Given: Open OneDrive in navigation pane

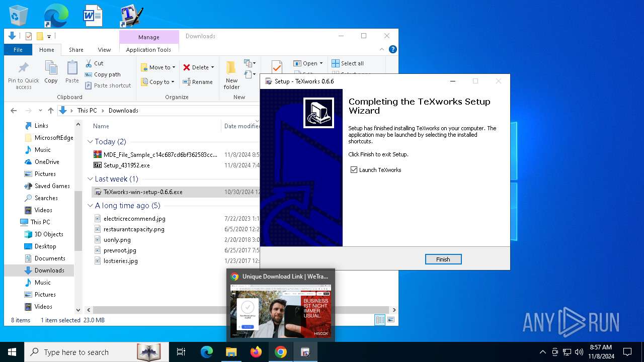Looking at the screenshot, I should [x=47, y=162].
